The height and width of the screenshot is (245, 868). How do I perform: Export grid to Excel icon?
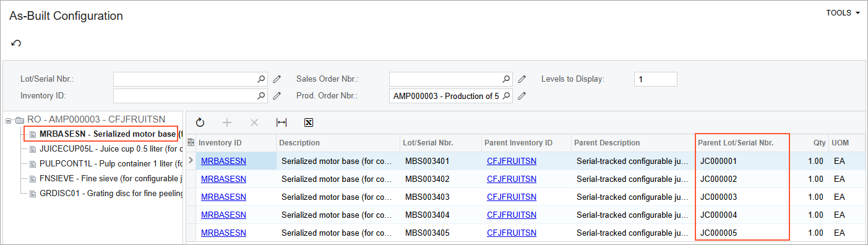click(x=309, y=123)
